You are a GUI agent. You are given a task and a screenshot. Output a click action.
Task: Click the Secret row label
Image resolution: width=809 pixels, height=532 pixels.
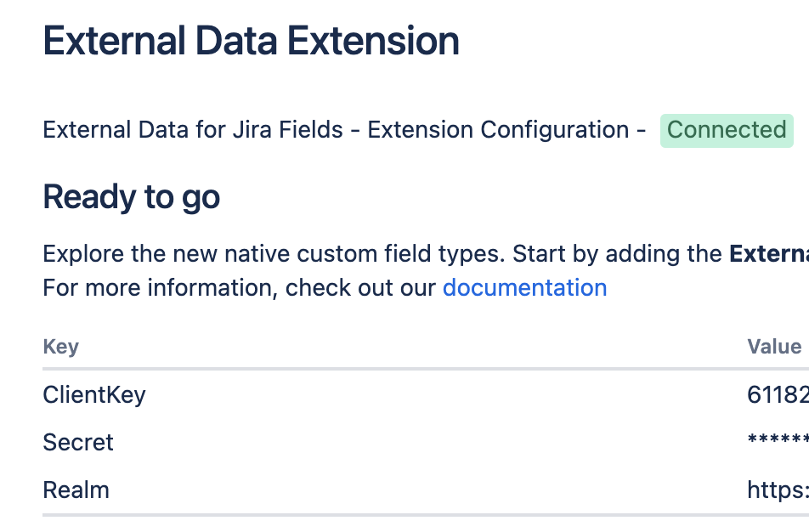pyautogui.click(x=77, y=442)
